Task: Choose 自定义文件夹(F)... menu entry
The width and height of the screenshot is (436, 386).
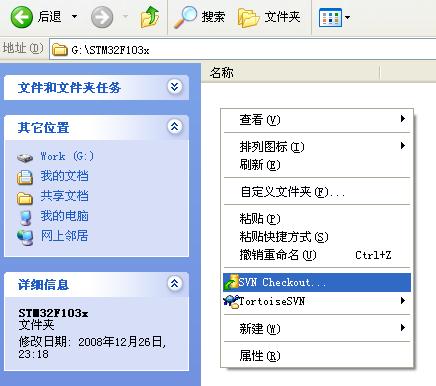Action: point(317,192)
